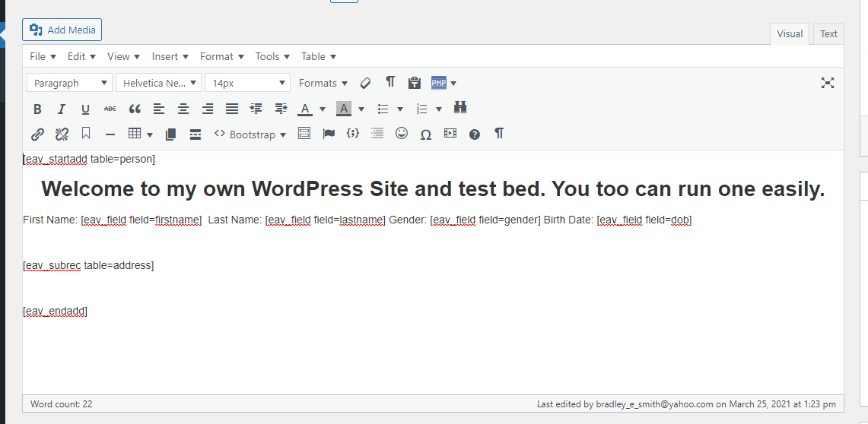Open numbered list style dropdown arrow
Viewport: 868px width, 424px height.
438,109
